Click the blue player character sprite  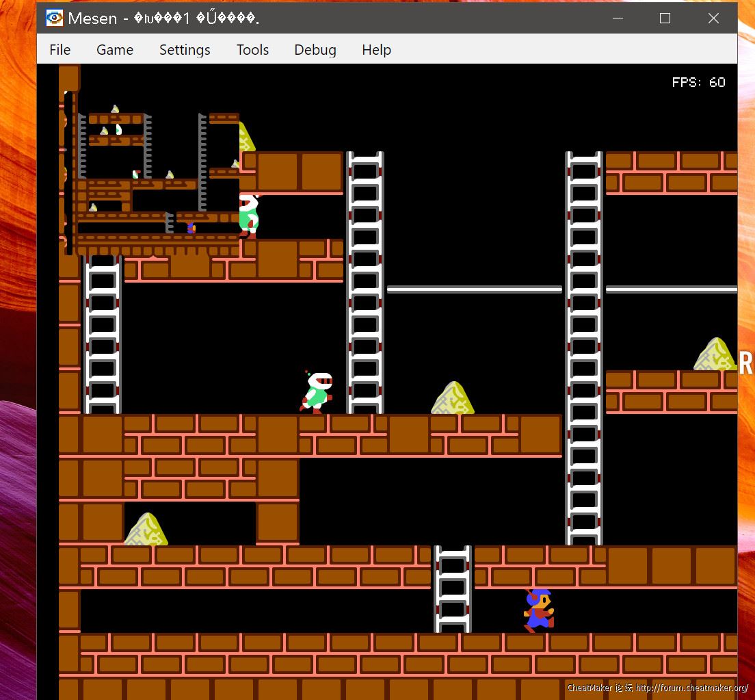(538, 610)
